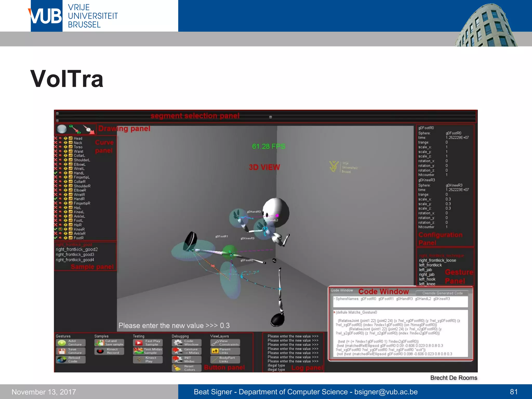Click the Parent Links button
This screenshot has width=532, height=399.
click(x=225, y=351)
